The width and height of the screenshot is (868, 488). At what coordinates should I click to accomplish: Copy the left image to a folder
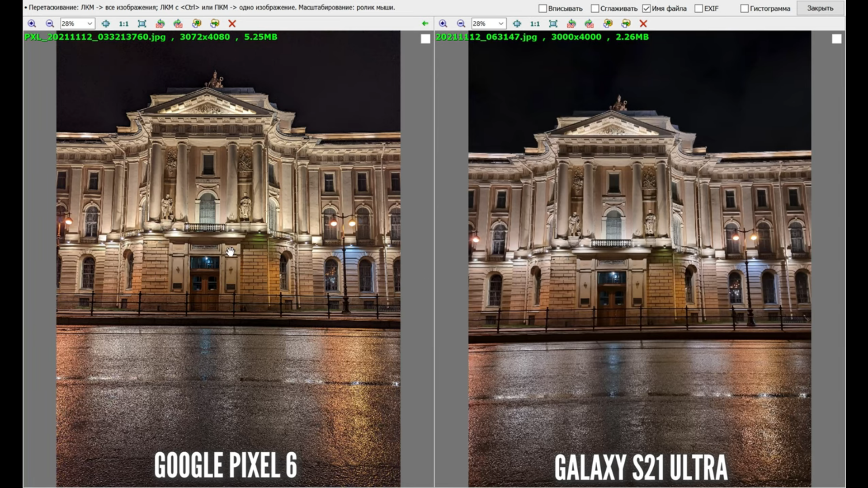(197, 23)
